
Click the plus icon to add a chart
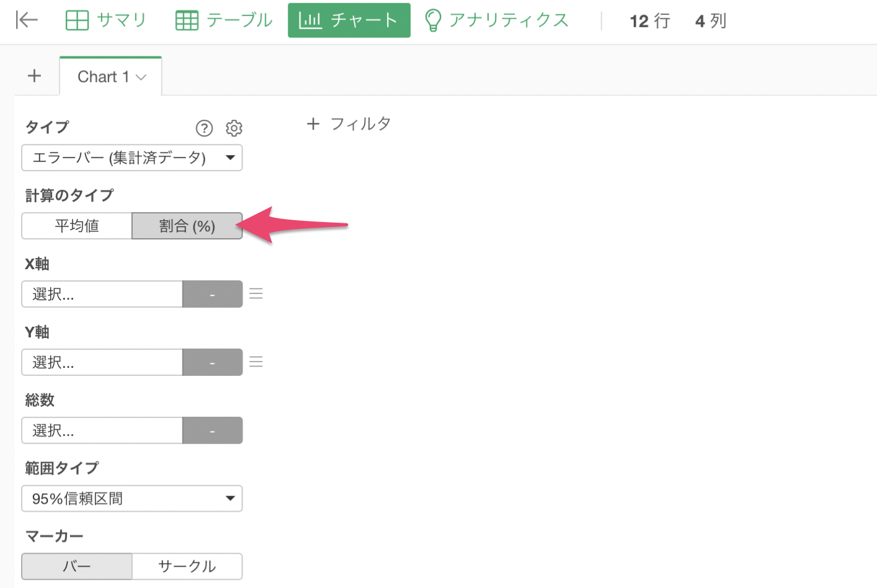[x=35, y=76]
